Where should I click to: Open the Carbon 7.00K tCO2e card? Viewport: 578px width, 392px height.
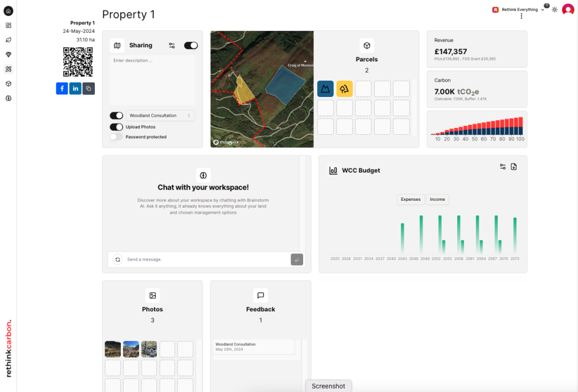[476, 89]
